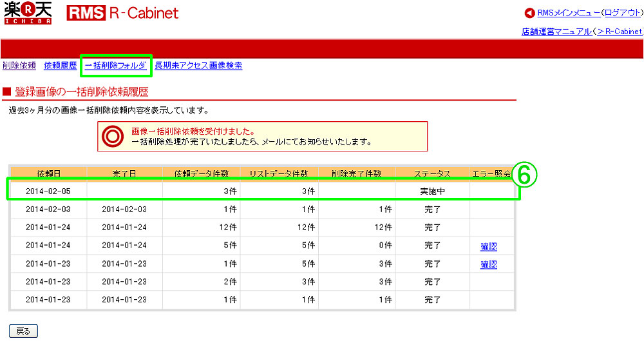644x341 pixels.
Task: Click the 戻る button
Action: coord(23,331)
